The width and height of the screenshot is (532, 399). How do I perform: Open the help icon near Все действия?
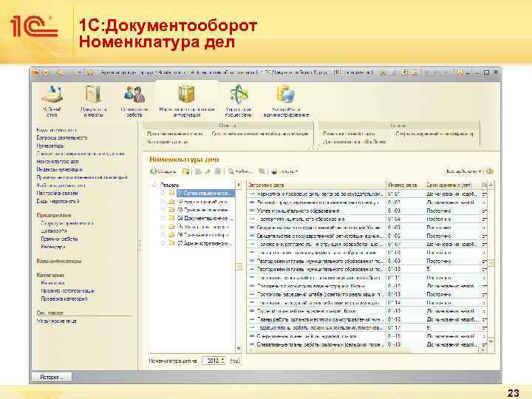click(489, 171)
